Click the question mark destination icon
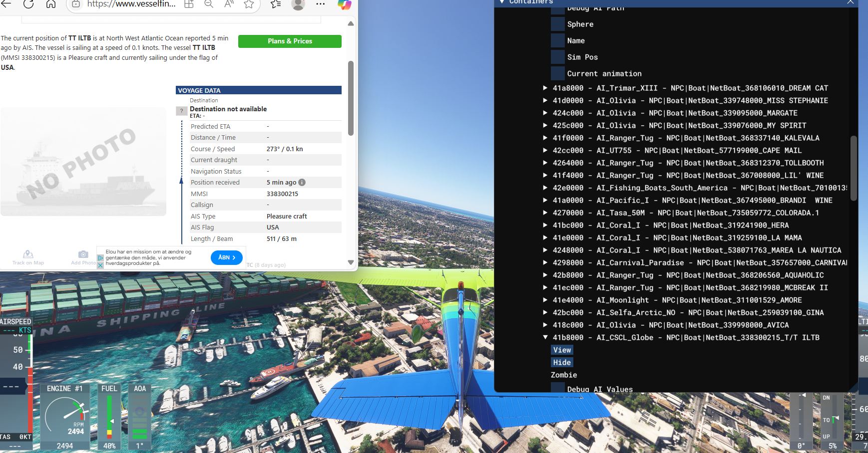Image resolution: width=868 pixels, height=453 pixels. coord(182,111)
